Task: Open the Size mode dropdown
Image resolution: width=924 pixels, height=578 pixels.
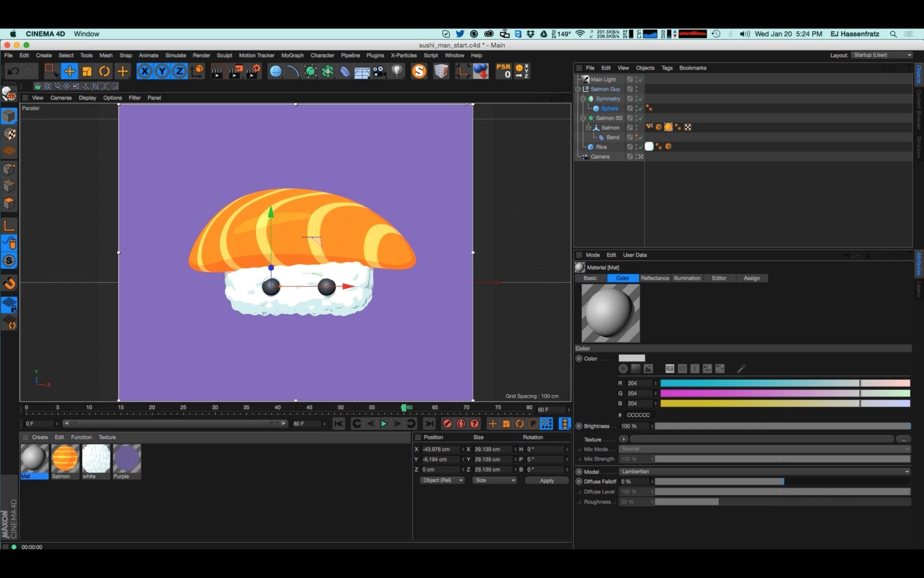Action: (495, 480)
